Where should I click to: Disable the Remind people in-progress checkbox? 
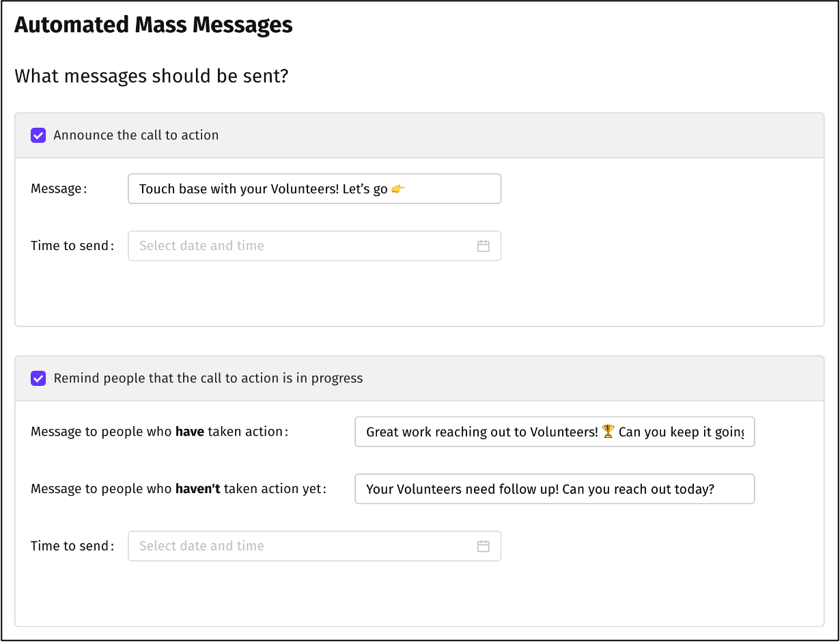click(x=38, y=378)
